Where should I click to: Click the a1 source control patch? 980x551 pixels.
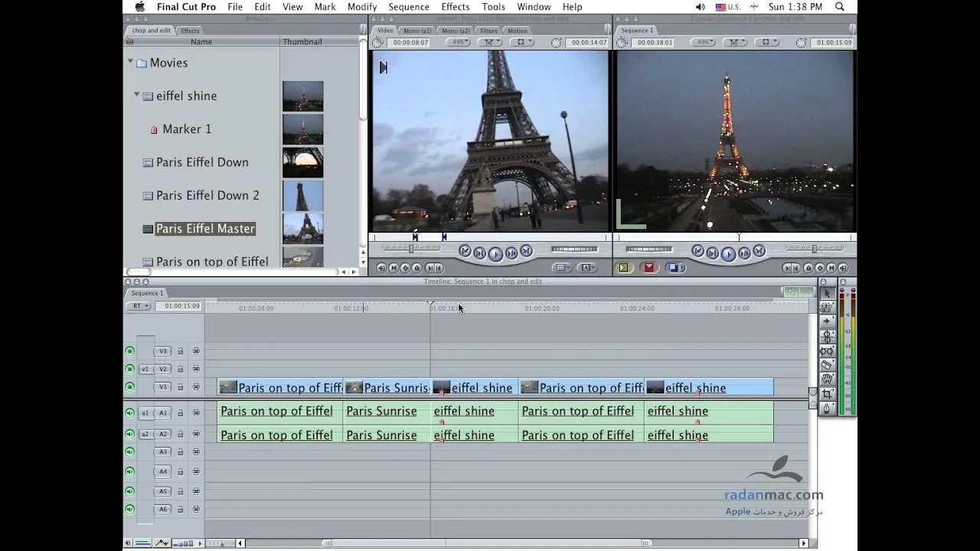click(x=145, y=412)
